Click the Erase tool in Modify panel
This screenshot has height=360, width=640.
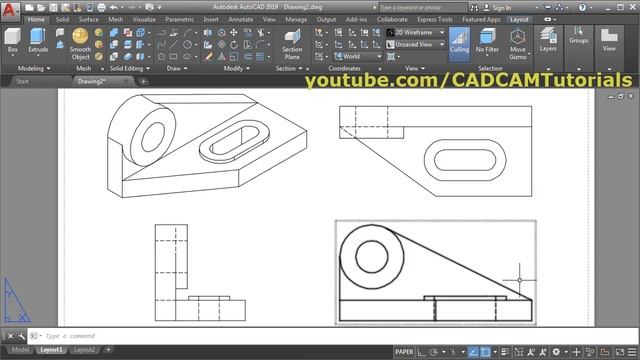point(208,56)
